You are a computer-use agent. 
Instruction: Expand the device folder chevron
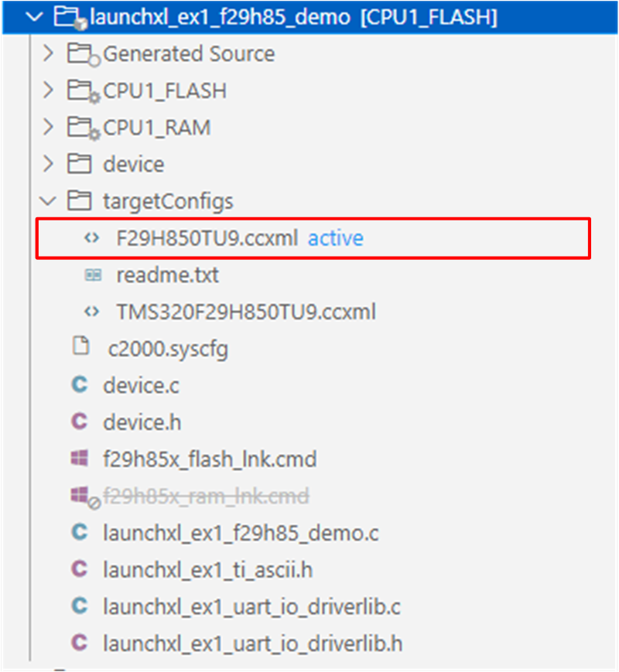[x=49, y=165]
